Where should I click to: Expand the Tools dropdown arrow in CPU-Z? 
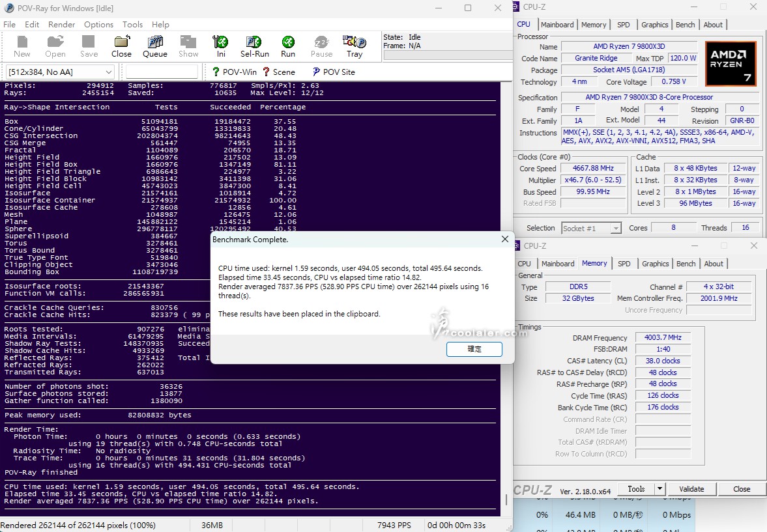[x=659, y=489]
